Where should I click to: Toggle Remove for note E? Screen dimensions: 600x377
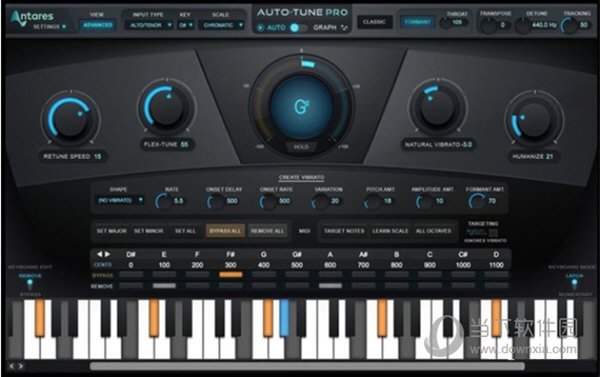coord(164,286)
